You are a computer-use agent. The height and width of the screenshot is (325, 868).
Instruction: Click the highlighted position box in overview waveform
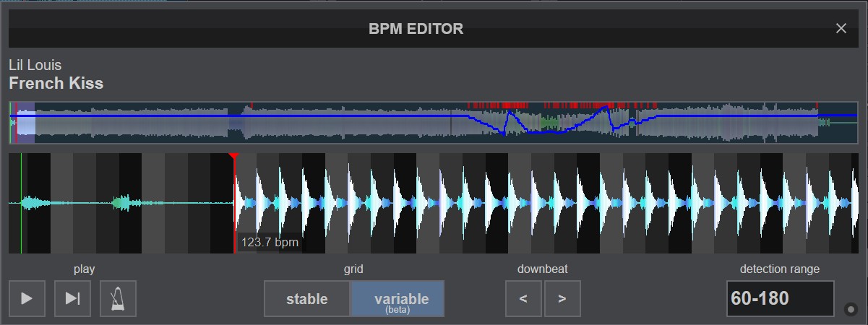pyautogui.click(x=25, y=123)
